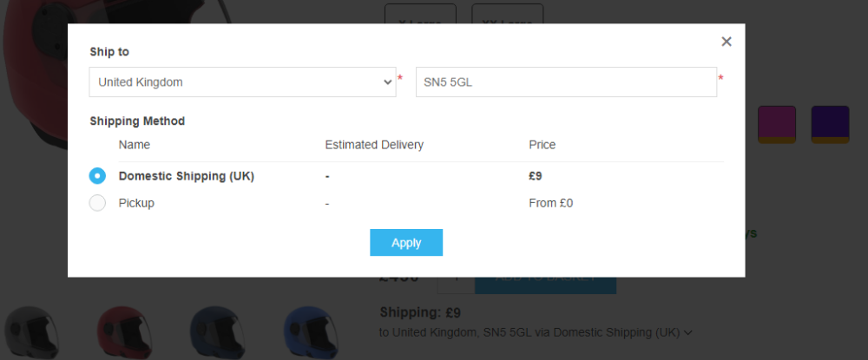This screenshot has height=360, width=868.
Task: Select the Domestic Shipping (UK) radio button
Action: 97,176
